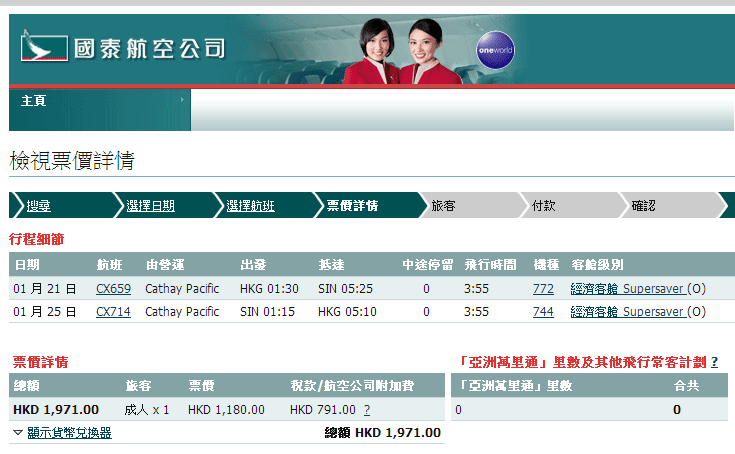Image resolution: width=735 pixels, height=454 pixels.
Task: Select the 確認 progress step
Action: click(x=644, y=206)
